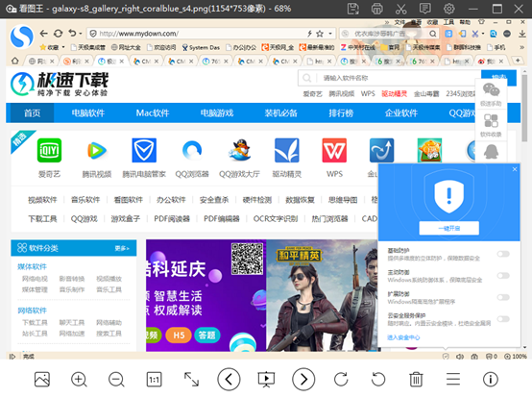This screenshot has height=398, width=532.
Task: Print the image using the printer icon
Action: click(x=377, y=9)
